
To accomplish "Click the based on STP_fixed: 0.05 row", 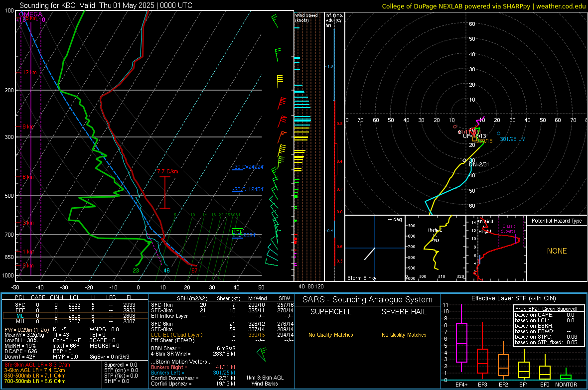I will [546, 342].
